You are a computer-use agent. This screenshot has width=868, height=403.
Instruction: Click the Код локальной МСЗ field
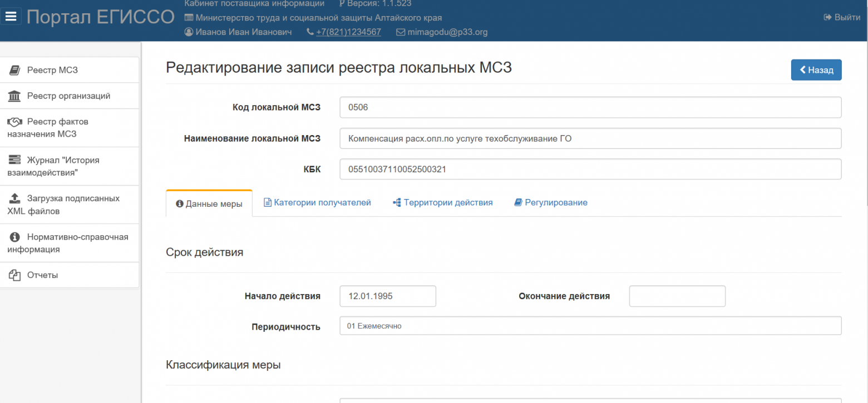(x=590, y=108)
